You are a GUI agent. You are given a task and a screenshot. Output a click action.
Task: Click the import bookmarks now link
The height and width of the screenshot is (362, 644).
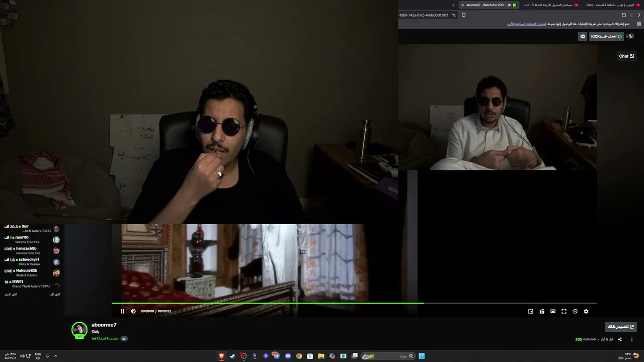[526, 24]
